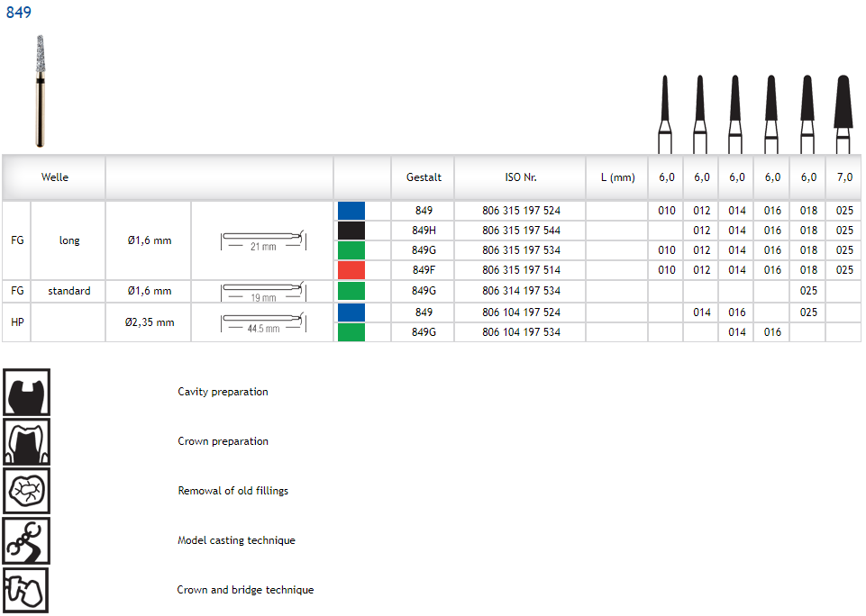Screen dimensions: 866x616
Task: Click the green swatch in the FG standard row
Action: 351,291
